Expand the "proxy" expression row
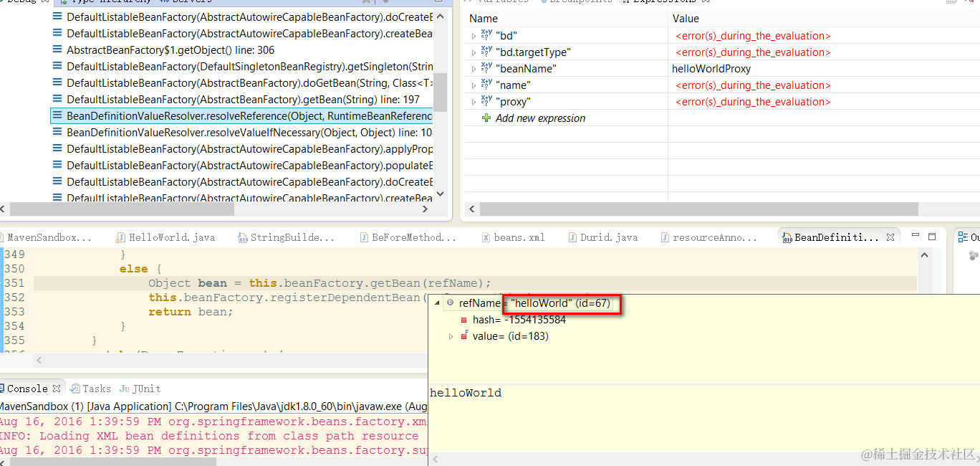Viewport: 980px width, 466px height. coord(474,102)
